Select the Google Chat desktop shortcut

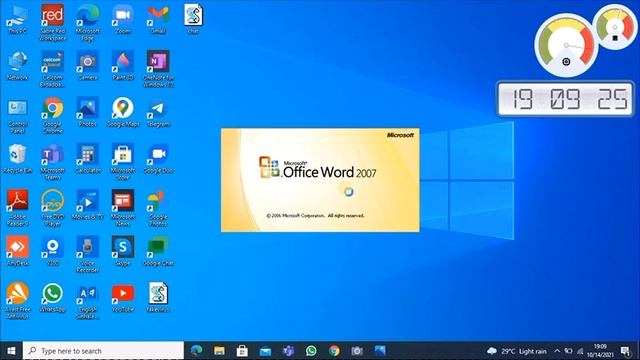click(158, 251)
